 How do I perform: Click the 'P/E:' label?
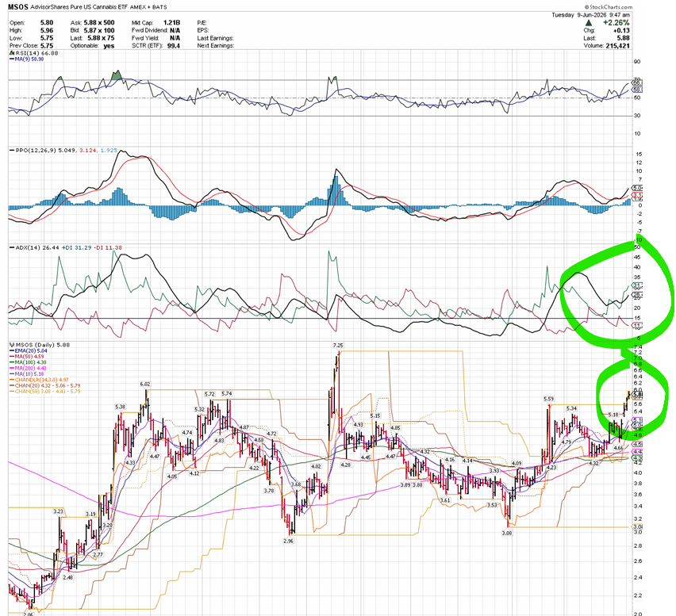click(x=202, y=23)
